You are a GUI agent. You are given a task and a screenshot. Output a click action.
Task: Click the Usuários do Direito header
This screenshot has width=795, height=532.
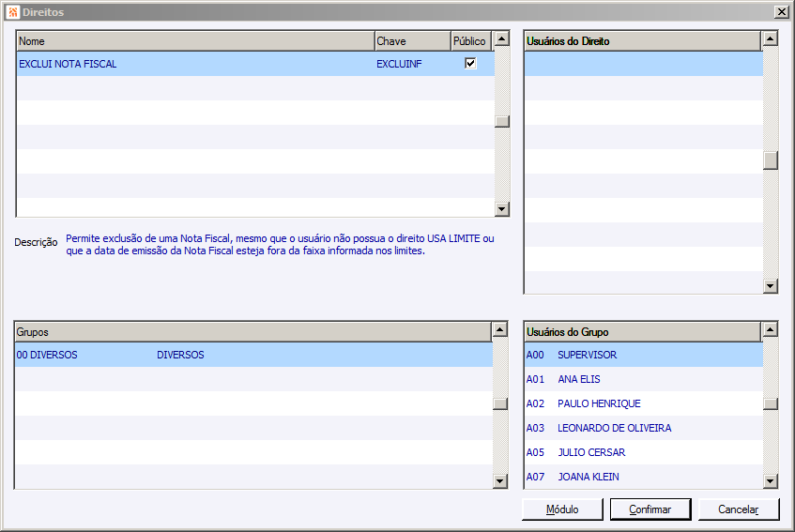point(643,41)
